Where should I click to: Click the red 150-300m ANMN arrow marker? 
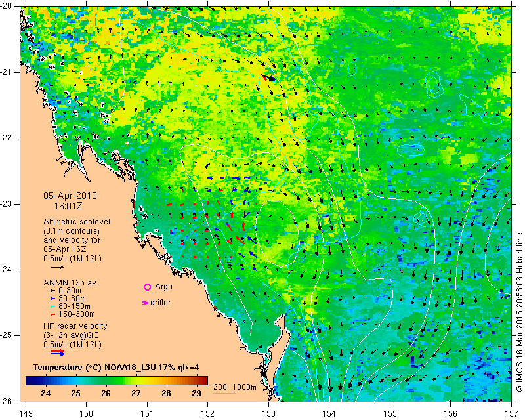(x=52, y=315)
